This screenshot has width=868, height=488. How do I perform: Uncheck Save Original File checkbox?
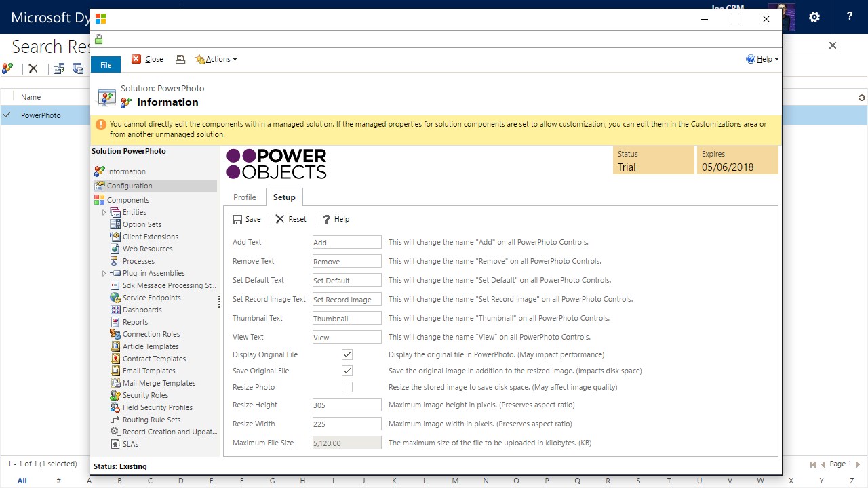point(347,371)
